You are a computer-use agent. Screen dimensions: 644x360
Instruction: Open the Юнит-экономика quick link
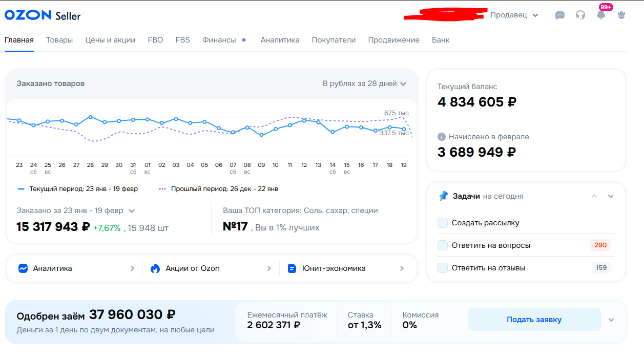coord(346,268)
